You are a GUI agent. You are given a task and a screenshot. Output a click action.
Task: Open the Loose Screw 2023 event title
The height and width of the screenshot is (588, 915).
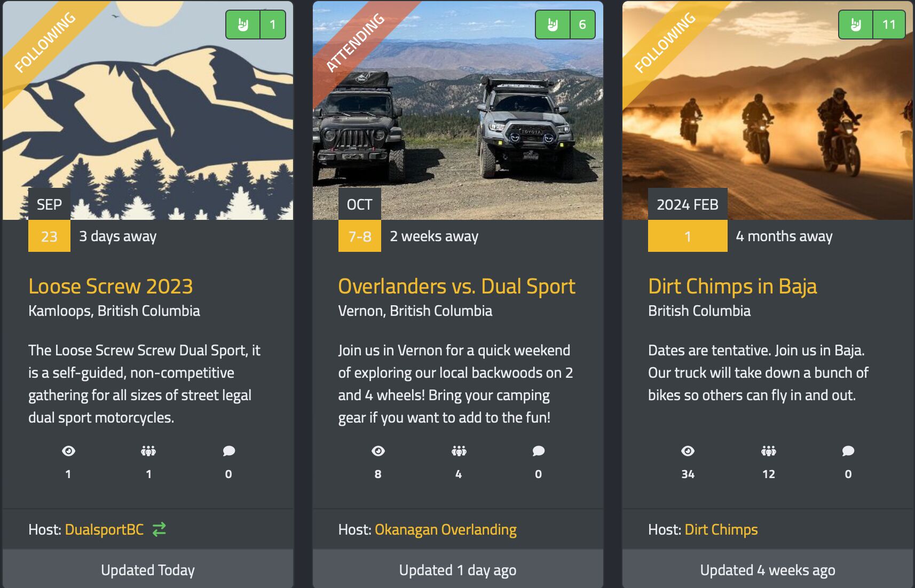111,287
